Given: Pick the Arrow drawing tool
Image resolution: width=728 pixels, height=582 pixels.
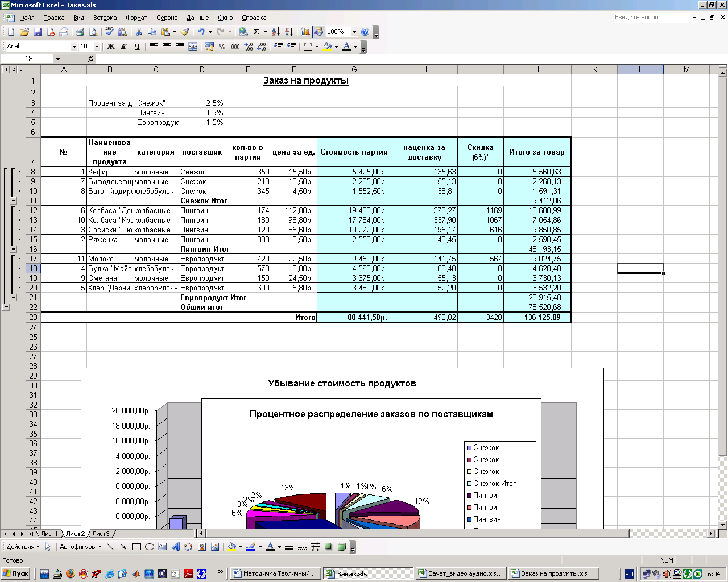Looking at the screenshot, I should [x=123, y=547].
